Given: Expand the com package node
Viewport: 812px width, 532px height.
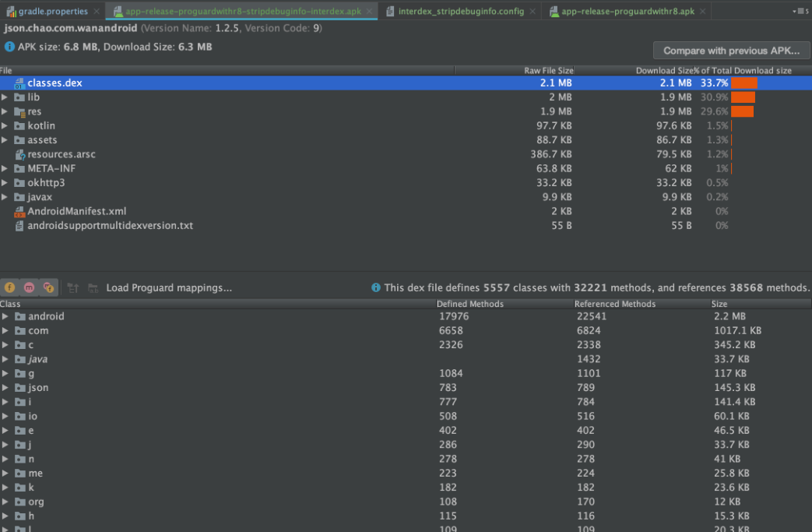Looking at the screenshot, I should click(x=5, y=330).
